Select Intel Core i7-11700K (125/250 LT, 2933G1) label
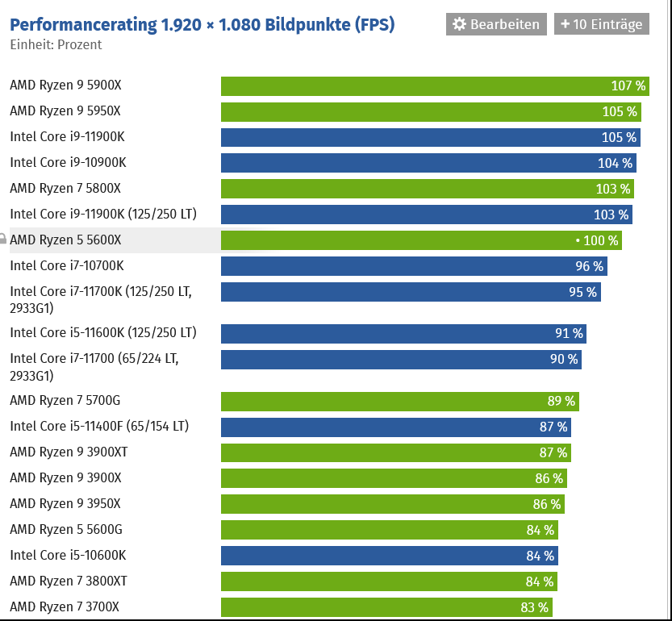 [x=101, y=299]
